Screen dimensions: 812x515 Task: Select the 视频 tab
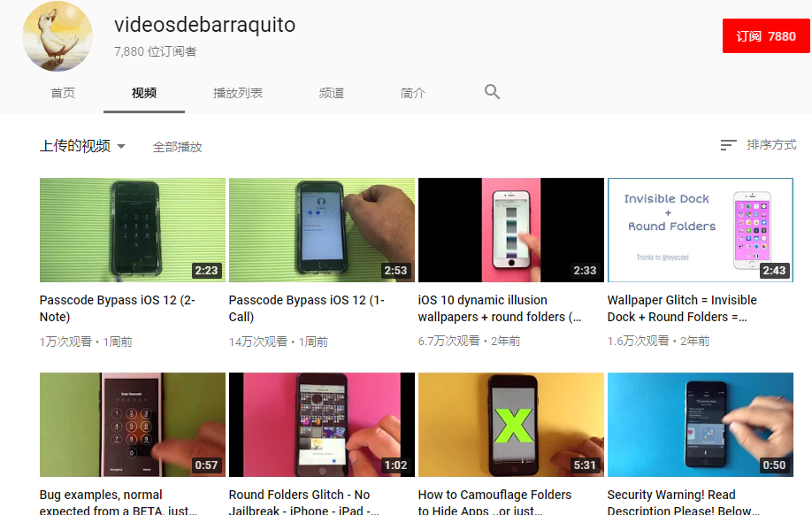point(144,93)
